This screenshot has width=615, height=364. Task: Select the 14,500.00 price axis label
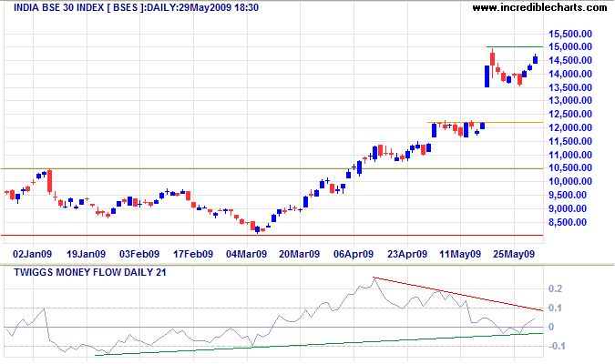569,60
